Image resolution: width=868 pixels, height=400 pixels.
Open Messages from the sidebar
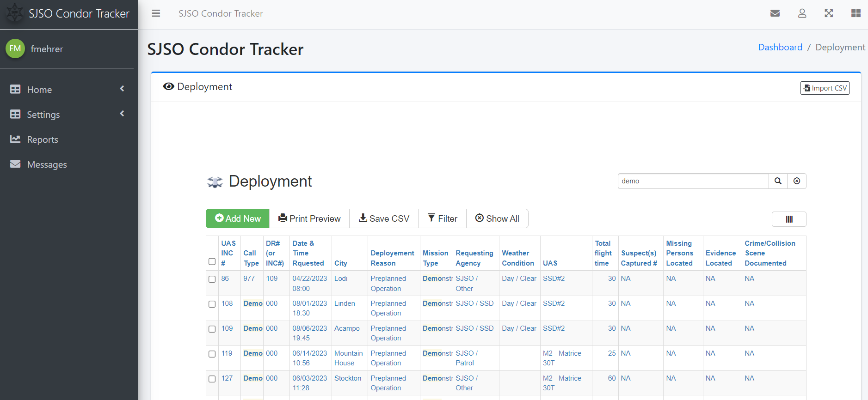pos(47,164)
